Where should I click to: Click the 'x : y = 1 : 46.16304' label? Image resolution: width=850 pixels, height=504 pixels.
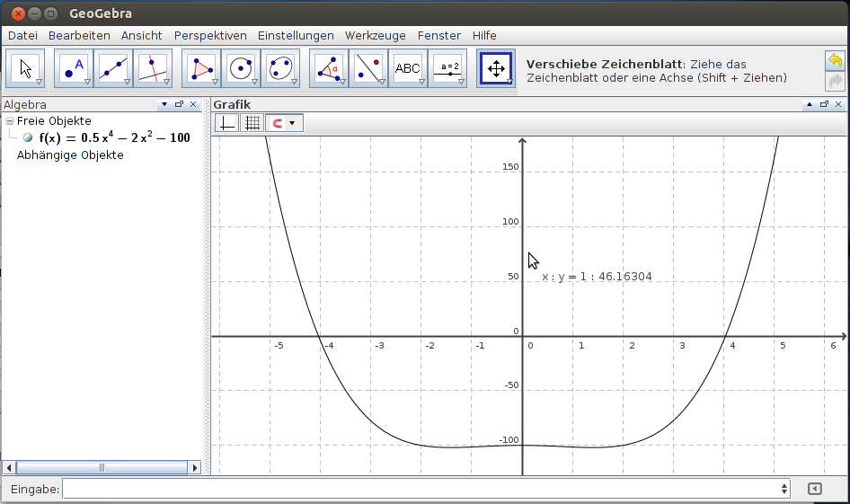(597, 277)
